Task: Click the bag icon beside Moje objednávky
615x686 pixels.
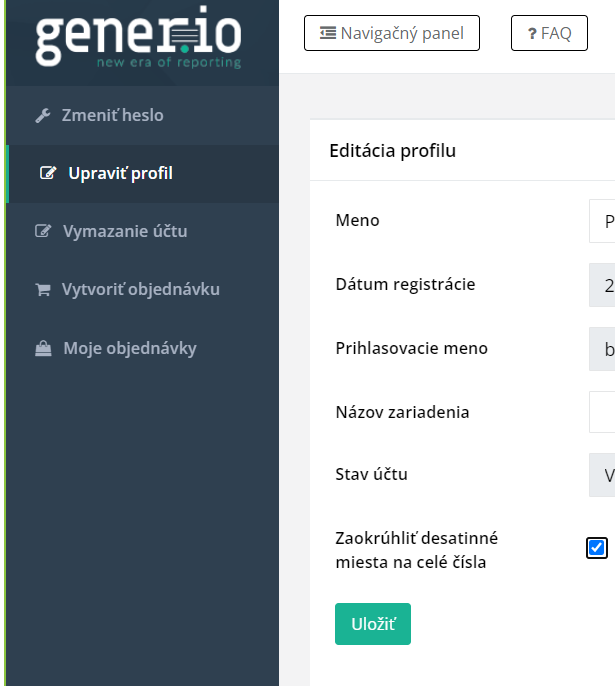Action: (43, 349)
